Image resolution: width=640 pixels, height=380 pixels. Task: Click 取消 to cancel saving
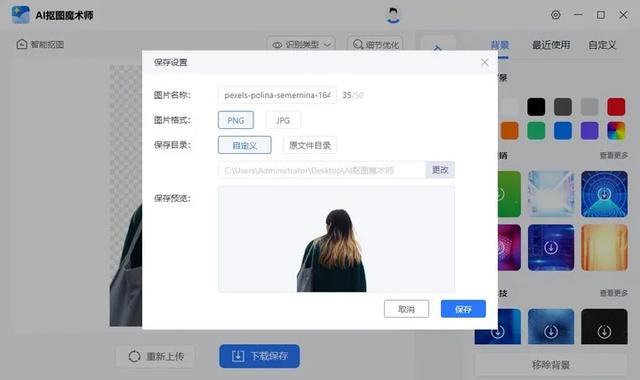[x=407, y=309]
